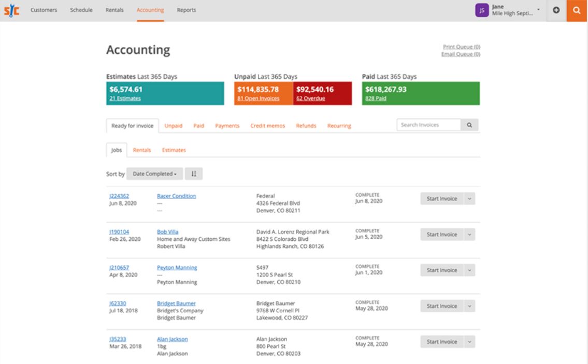
Task: Toggle the sort direction icon
Action: [x=194, y=173]
